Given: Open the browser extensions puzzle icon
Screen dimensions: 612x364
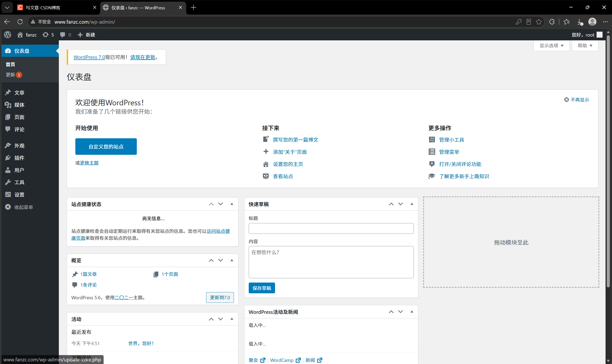Looking at the screenshot, I should pos(552,22).
